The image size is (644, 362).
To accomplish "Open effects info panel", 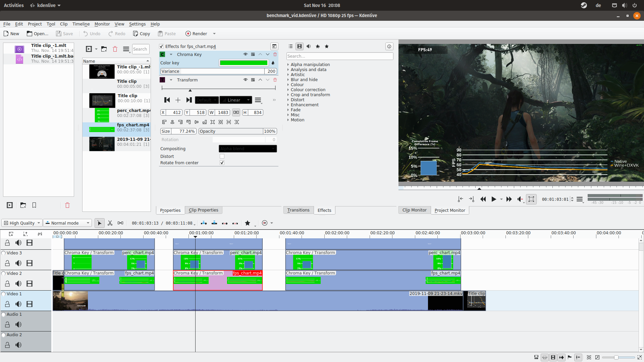I will [x=389, y=46].
